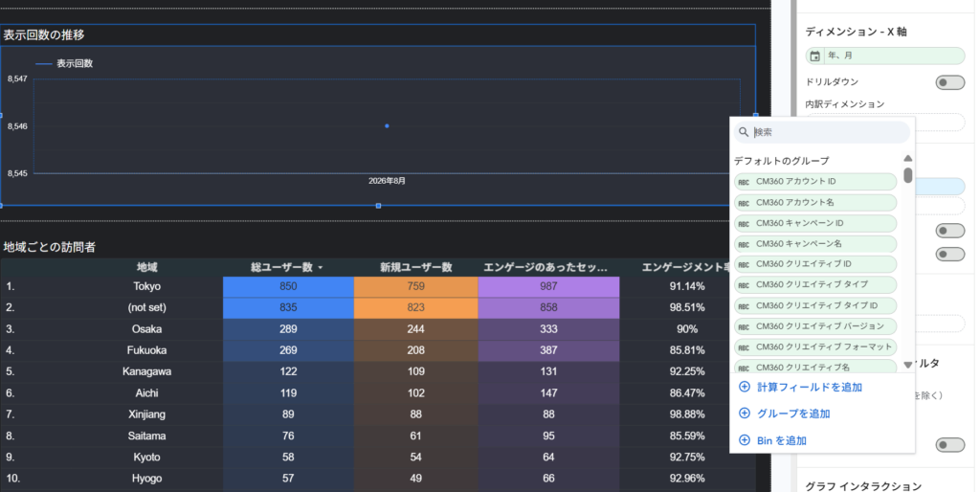The image size is (980, 492).
Task: Toggle the lower switch partly hidden beside the field list
Action: [949, 255]
